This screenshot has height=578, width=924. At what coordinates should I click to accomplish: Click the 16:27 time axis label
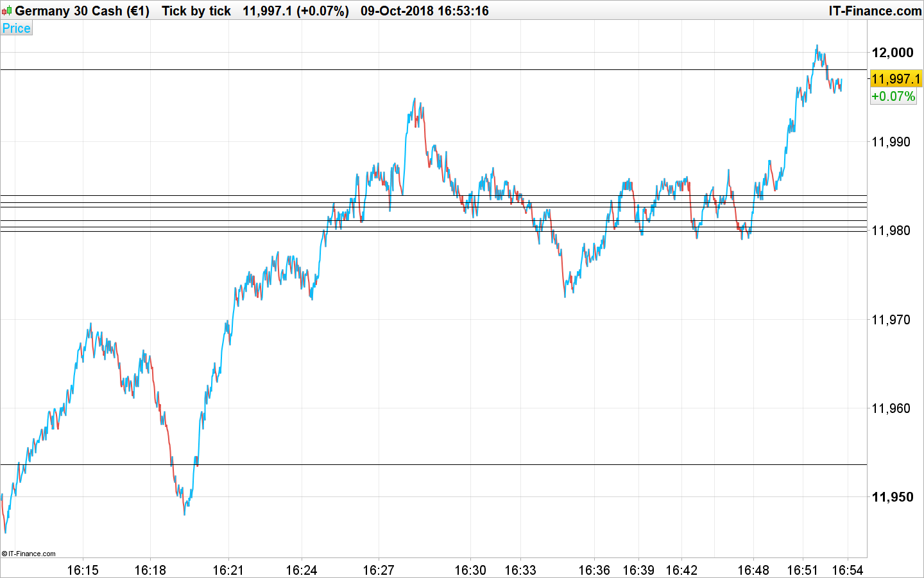379,570
